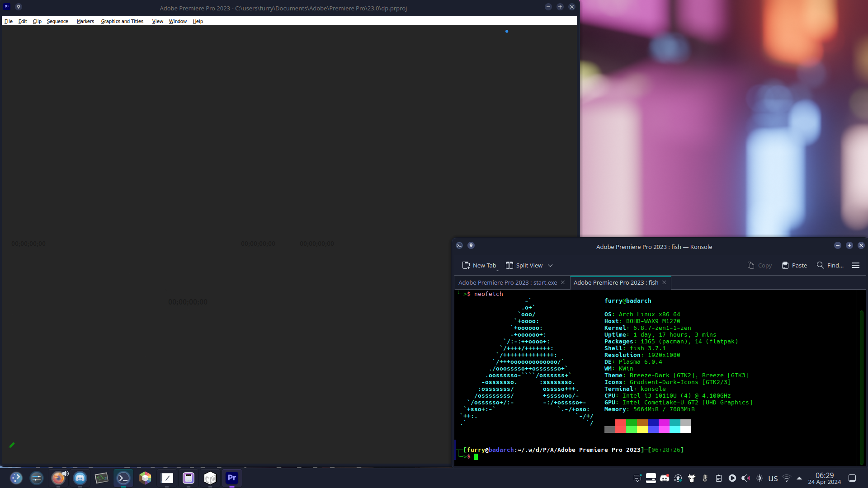Viewport: 868px width, 488px height.
Task: Click the cow head tray icon
Action: point(692,478)
